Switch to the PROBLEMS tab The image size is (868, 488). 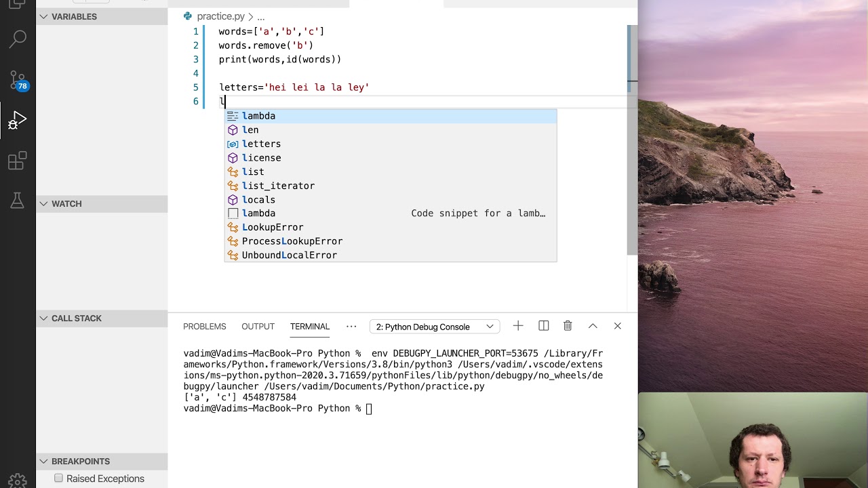pyautogui.click(x=204, y=326)
